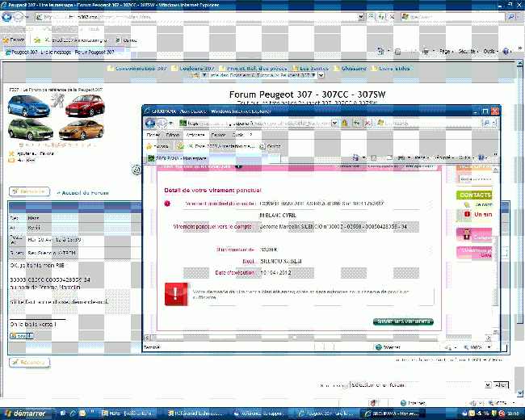Open the Edition menu in Groupama window

(172, 135)
